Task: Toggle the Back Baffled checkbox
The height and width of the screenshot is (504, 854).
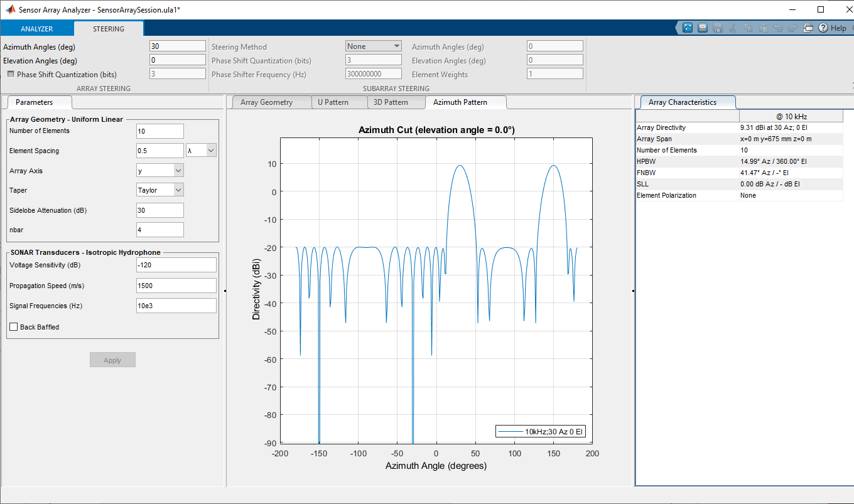Action: [x=14, y=327]
